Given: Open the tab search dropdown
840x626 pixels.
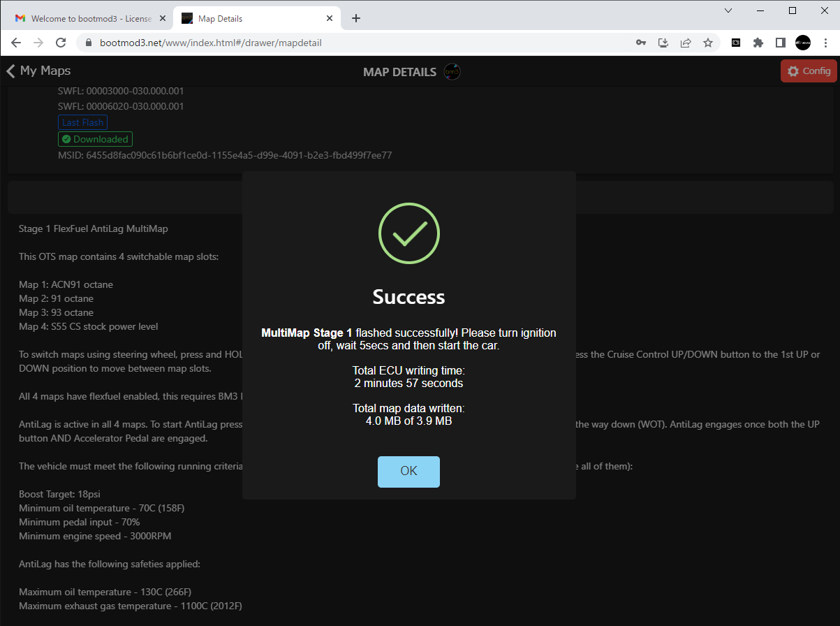Looking at the screenshot, I should pos(728,10).
